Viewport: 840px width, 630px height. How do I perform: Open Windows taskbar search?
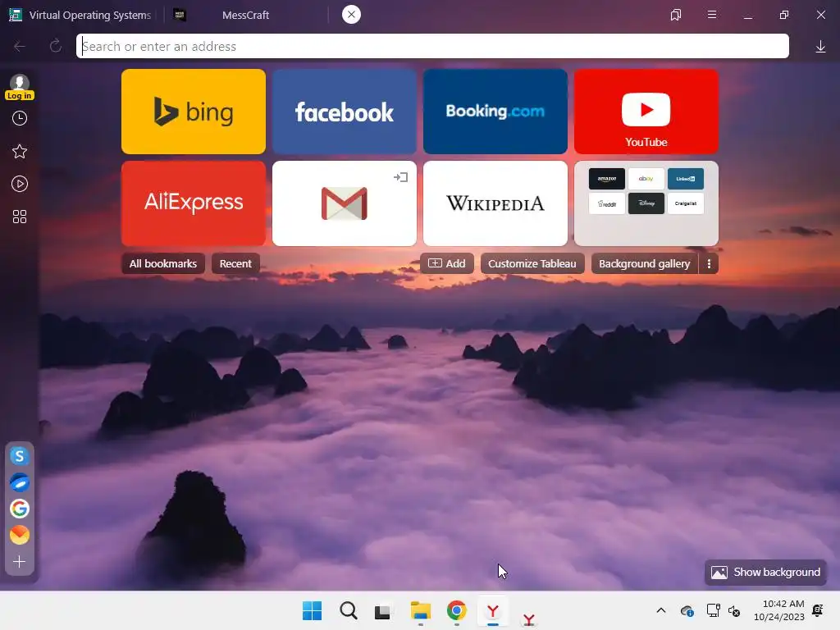point(348,610)
